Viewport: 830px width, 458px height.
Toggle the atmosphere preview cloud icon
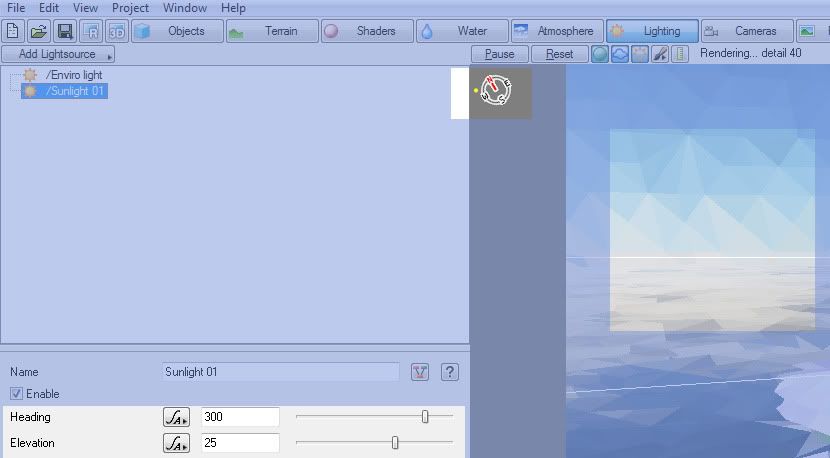click(620, 54)
